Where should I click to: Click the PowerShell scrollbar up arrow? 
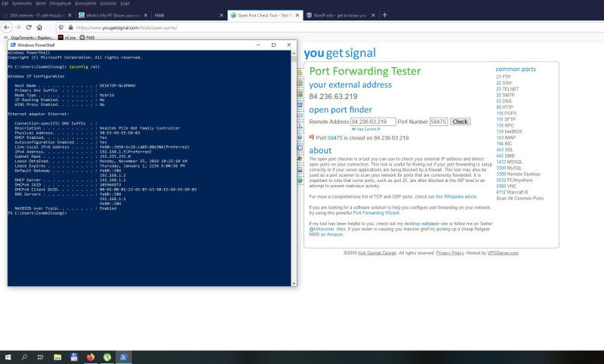pyautogui.click(x=294, y=53)
